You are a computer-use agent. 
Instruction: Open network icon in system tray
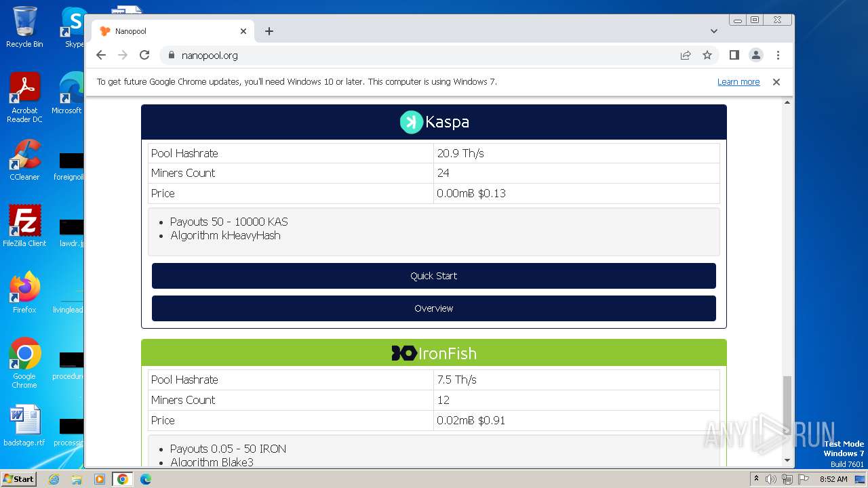click(x=787, y=479)
